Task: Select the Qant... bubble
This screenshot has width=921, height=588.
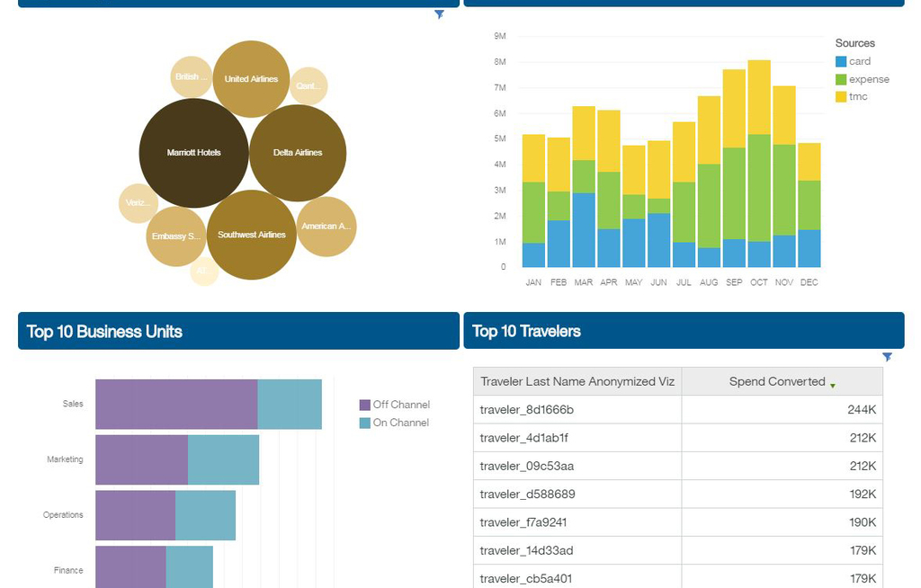Action: click(308, 85)
